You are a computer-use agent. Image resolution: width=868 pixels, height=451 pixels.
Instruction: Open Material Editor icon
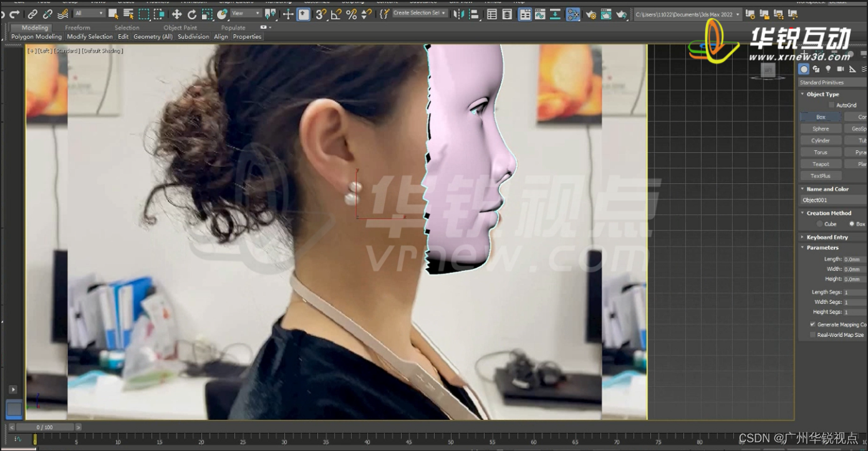[573, 14]
